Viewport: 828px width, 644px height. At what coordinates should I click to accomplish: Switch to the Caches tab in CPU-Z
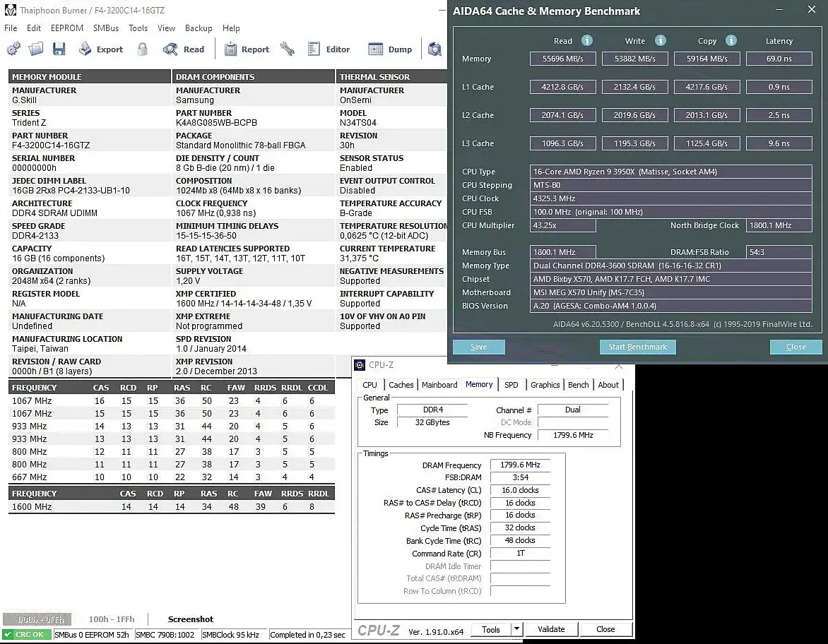tap(401, 385)
